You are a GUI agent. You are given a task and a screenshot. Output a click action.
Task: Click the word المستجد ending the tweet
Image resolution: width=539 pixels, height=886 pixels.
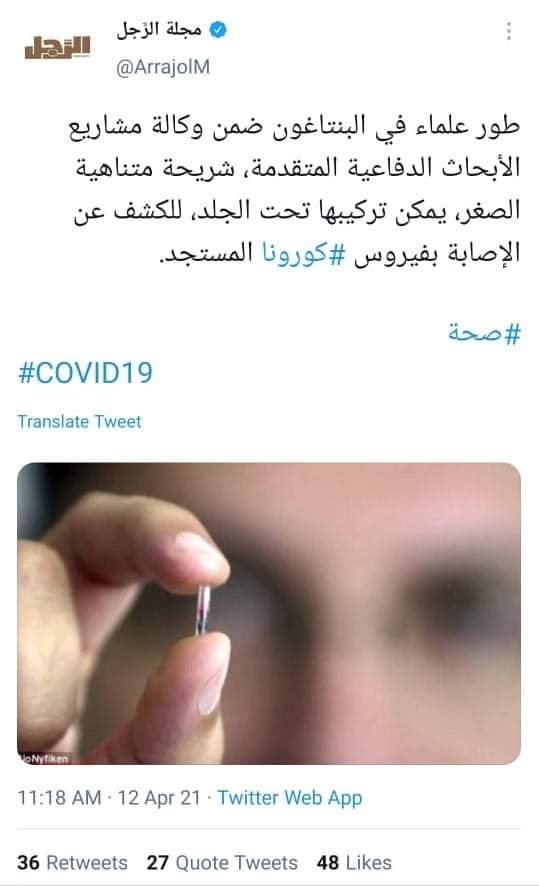tap(207, 253)
